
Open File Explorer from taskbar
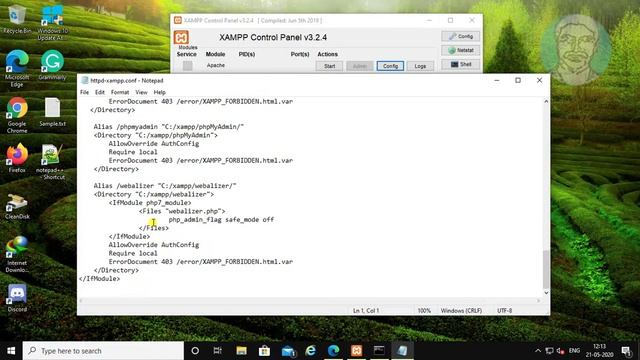point(241,351)
